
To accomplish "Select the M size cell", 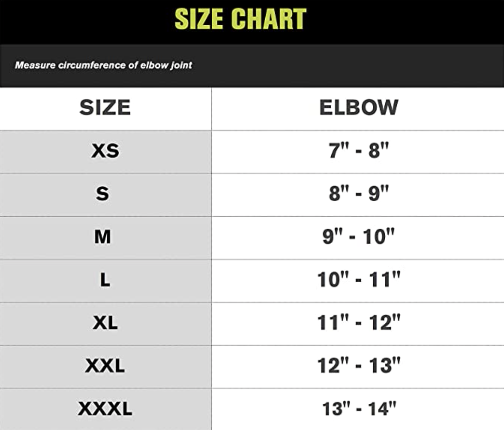I will [x=103, y=237].
